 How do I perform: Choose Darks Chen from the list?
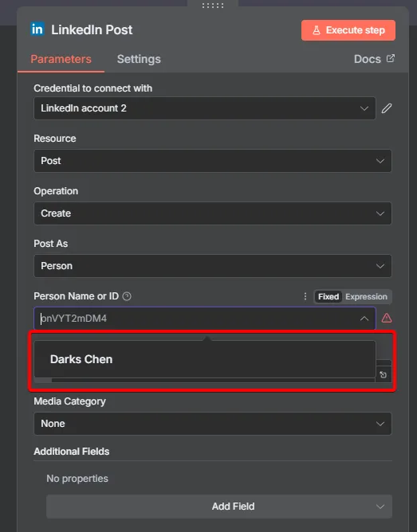tap(205, 359)
